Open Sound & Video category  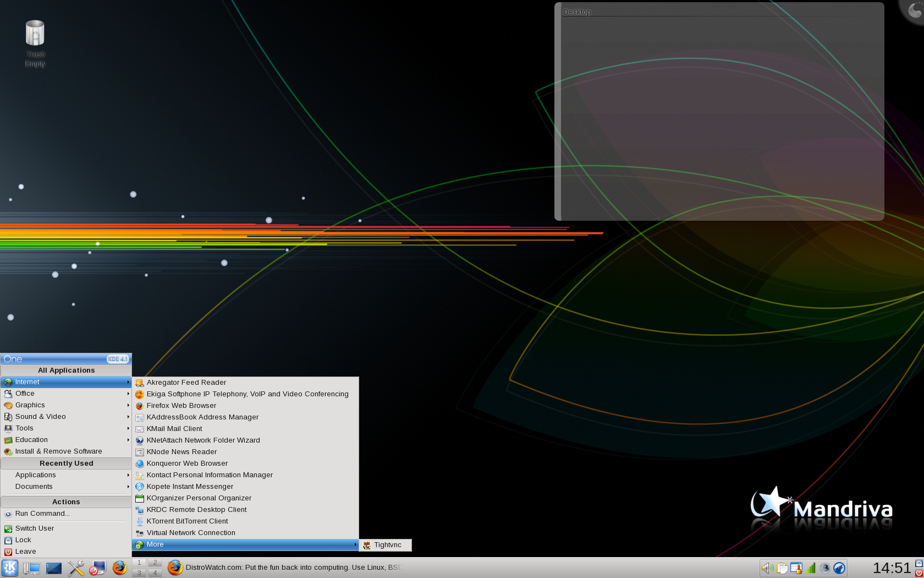coord(66,417)
